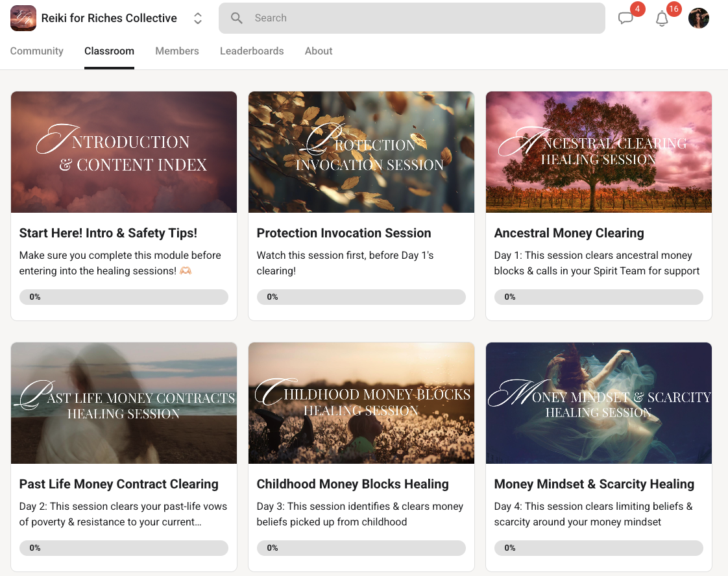728x576 pixels.
Task: Open Past Life Money Contract Clearing title
Action: click(x=119, y=484)
